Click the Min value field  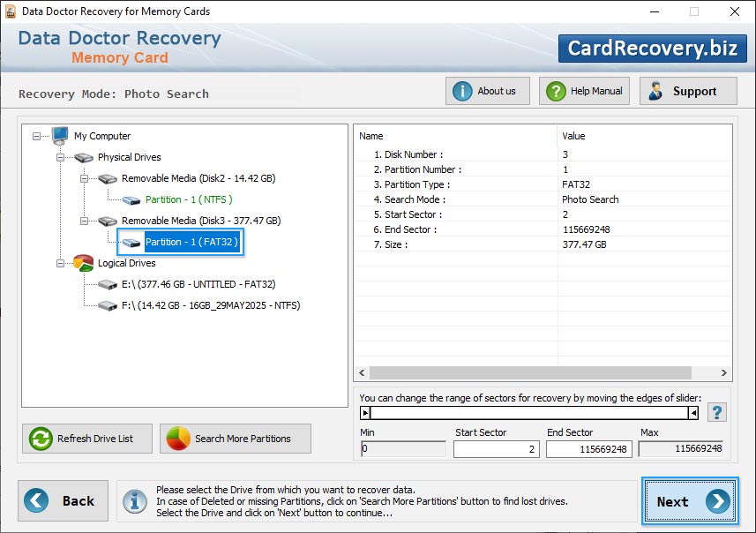pos(403,448)
